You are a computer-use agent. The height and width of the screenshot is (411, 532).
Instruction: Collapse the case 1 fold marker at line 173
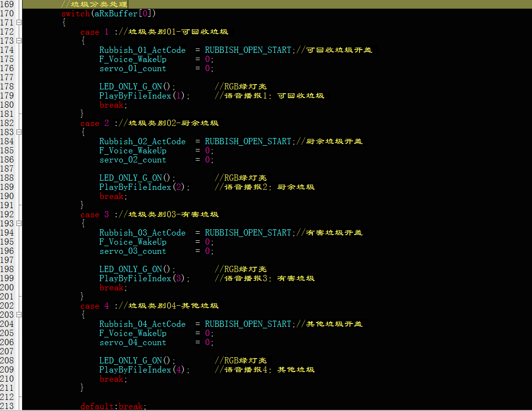pos(19,41)
